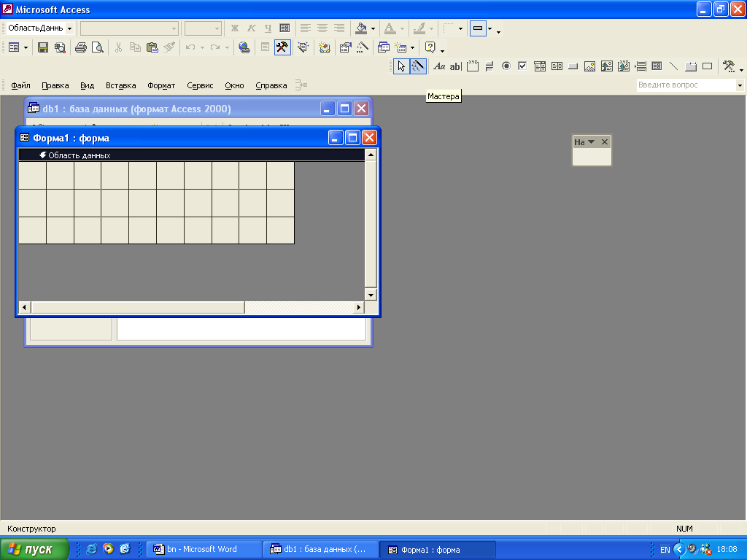Viewport: 747px width, 560px height.
Task: Select the Tab Control tool
Action: 691,66
